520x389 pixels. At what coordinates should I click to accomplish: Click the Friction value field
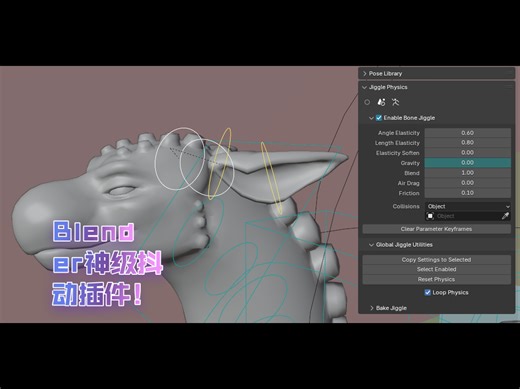tap(467, 193)
